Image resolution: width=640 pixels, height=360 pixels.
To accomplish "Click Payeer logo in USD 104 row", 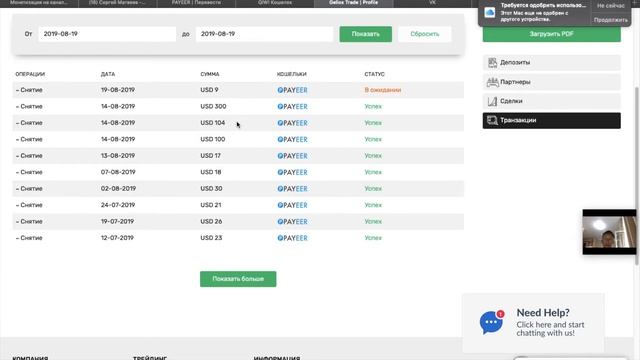I will [292, 123].
